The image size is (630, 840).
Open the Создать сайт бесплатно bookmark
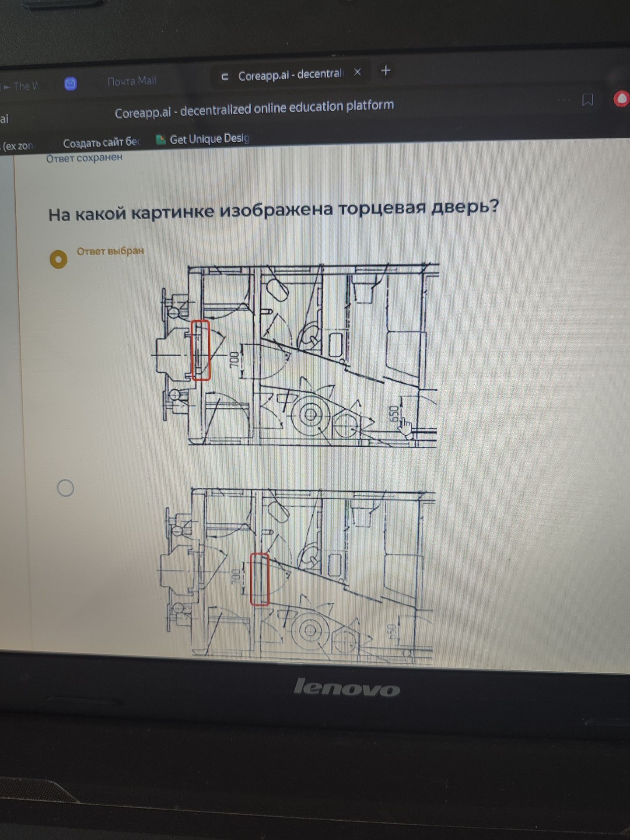101,143
